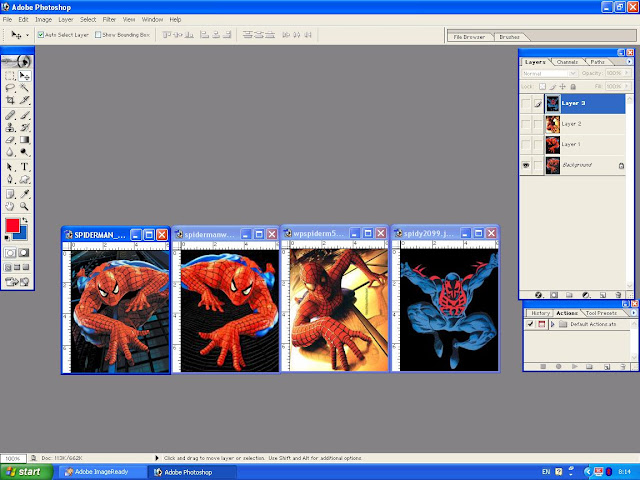
Task: Select the Rectangular Marquee tool
Action: [x=10, y=76]
